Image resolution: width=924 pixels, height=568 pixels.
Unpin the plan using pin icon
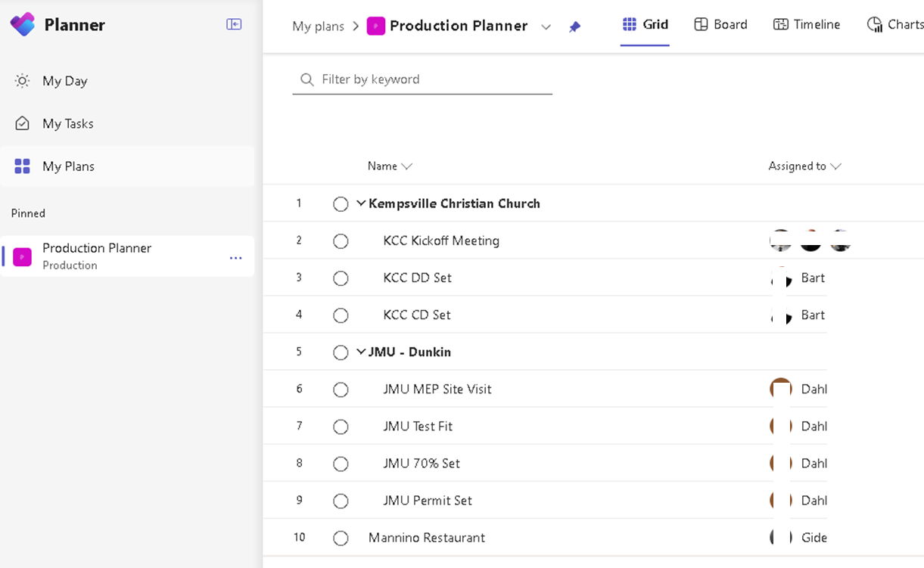click(575, 26)
